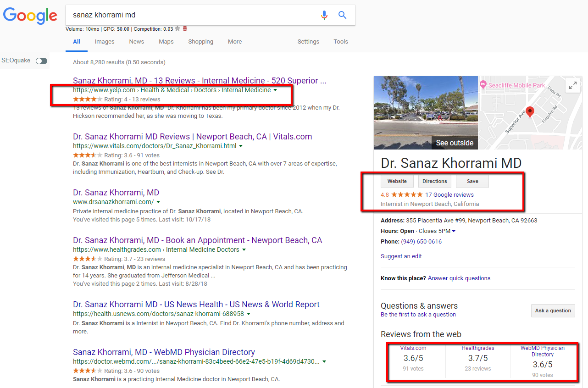Click the Website button in knowledge panel
Viewport: 588px width, 388px height.
[x=397, y=182]
